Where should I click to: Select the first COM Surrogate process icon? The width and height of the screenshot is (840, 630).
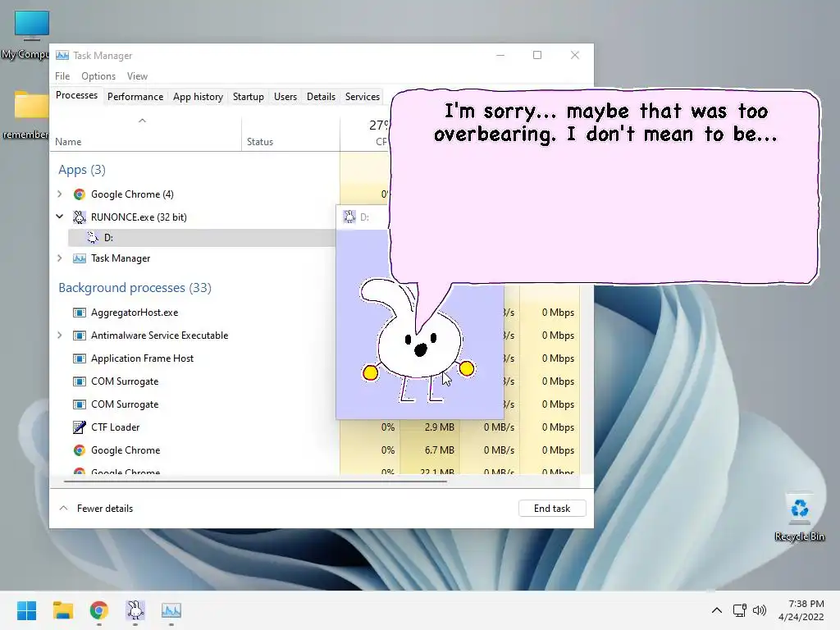[80, 381]
